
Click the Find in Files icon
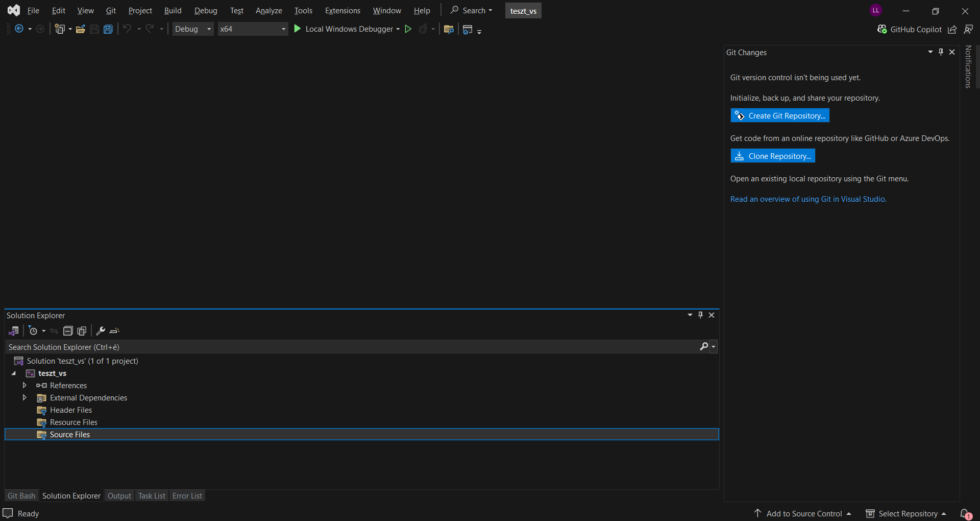pos(449,29)
